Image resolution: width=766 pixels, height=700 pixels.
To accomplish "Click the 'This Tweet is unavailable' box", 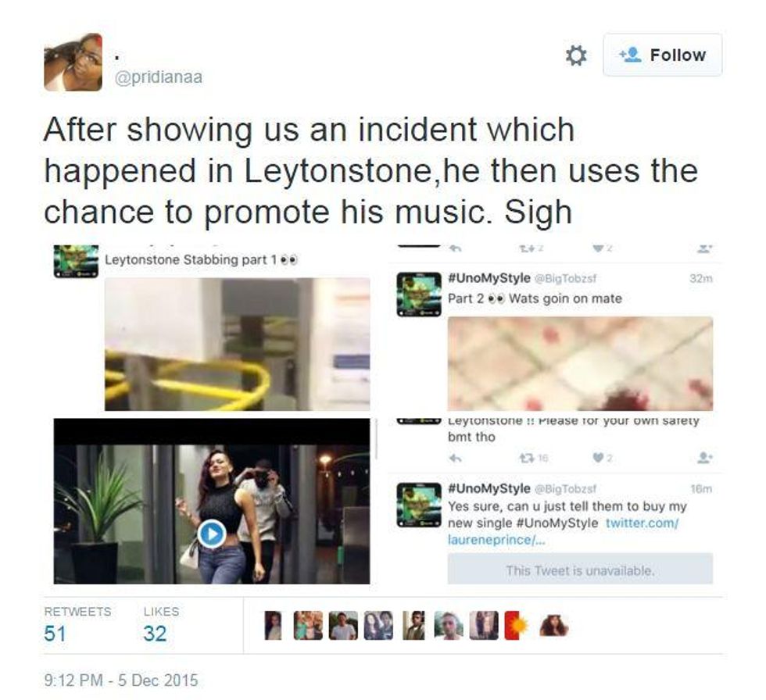I will (580, 570).
